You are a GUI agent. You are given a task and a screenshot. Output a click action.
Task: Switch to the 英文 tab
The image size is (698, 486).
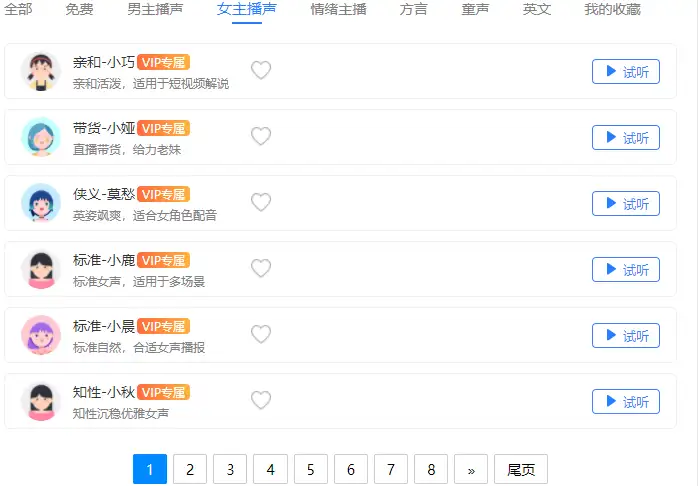537,9
